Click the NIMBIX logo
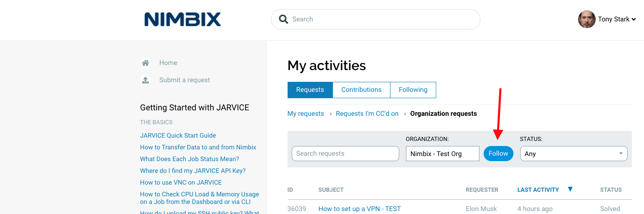Screen dimensions: 644x214 click(x=183, y=19)
